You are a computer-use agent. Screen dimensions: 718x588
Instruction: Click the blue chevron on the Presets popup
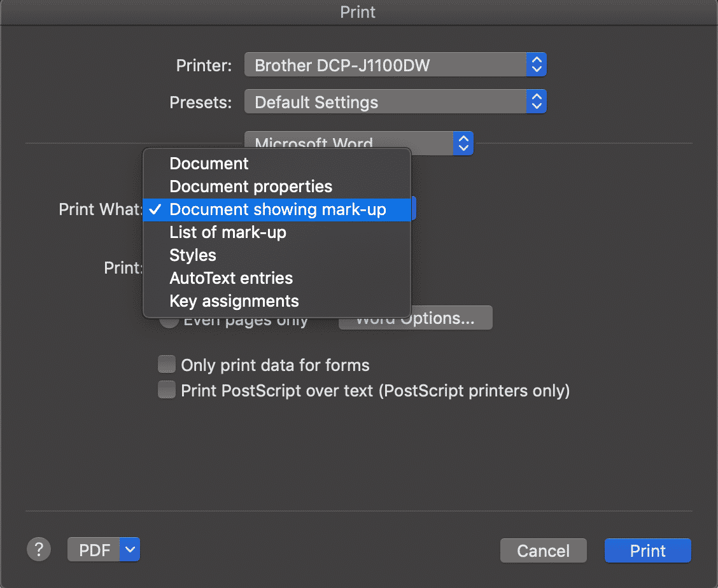537,101
